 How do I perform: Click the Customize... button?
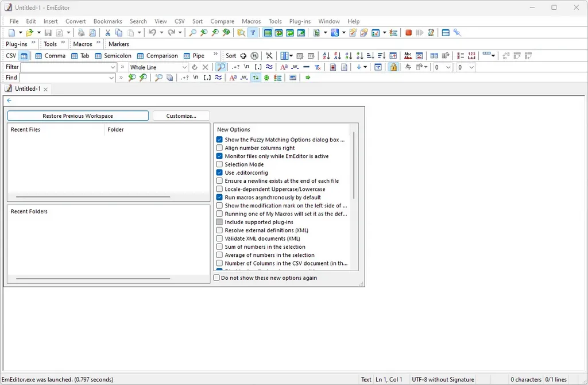coord(181,116)
